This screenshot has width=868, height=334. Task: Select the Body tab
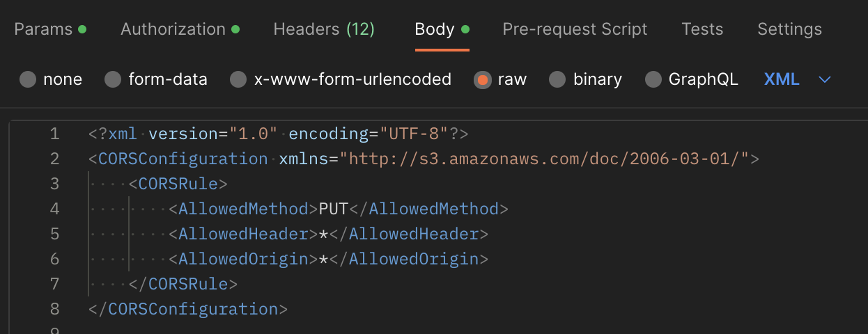pyautogui.click(x=442, y=29)
